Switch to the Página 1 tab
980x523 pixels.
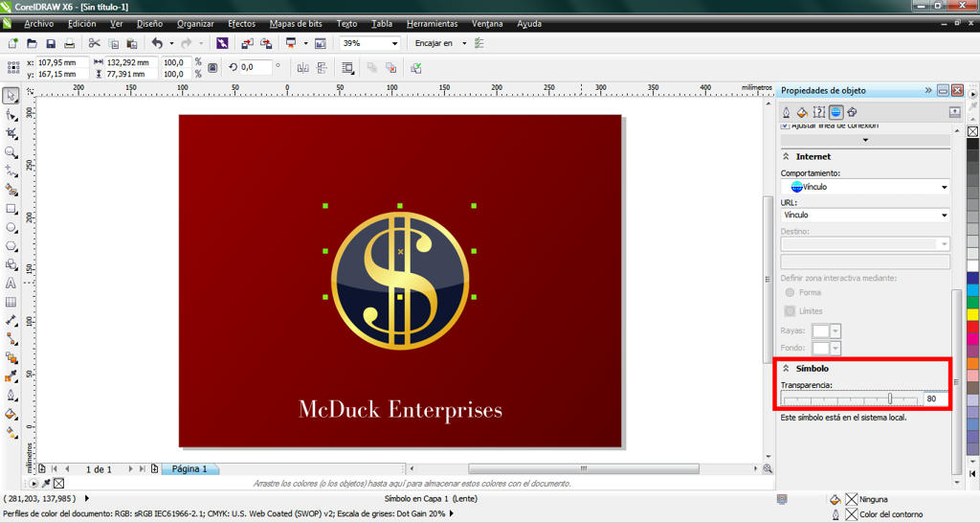(x=189, y=468)
